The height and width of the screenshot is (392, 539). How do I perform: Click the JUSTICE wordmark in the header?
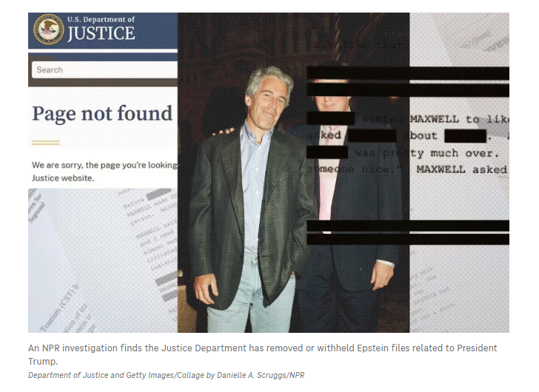click(x=101, y=33)
